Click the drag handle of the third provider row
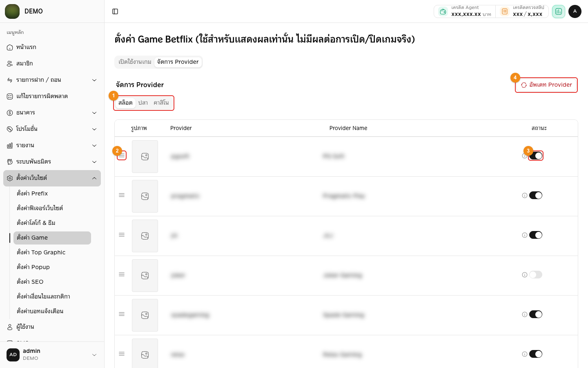This screenshot has height=368, width=588. [122, 235]
